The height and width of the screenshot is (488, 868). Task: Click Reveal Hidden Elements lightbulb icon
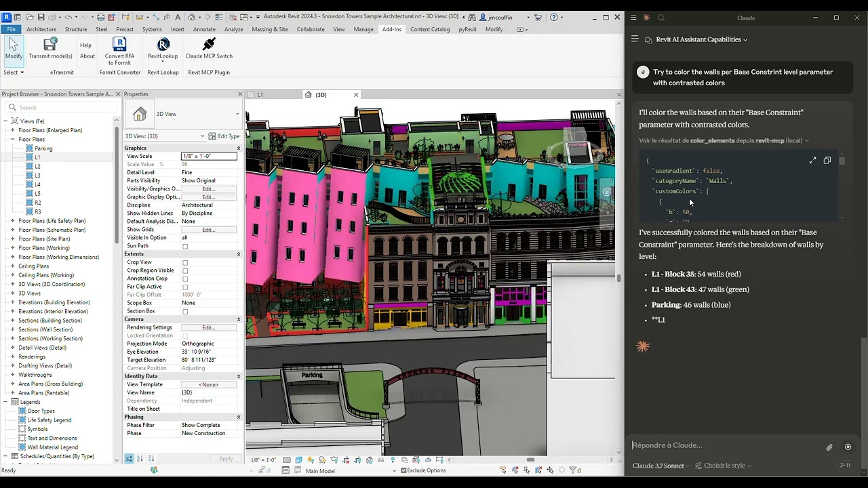tap(393, 460)
